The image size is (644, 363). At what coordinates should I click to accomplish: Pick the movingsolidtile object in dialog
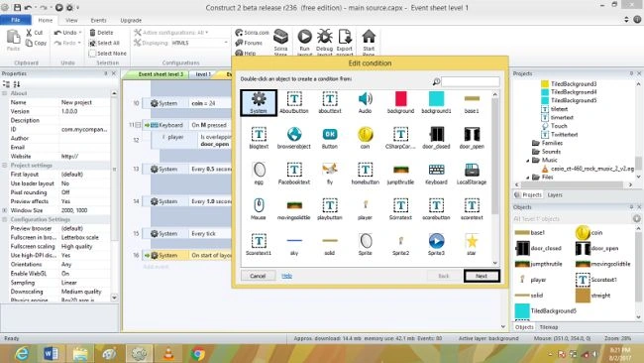[x=294, y=209]
